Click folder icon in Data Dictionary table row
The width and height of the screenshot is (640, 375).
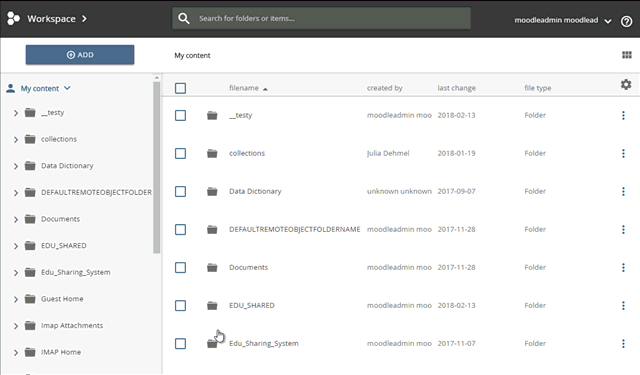coord(212,191)
